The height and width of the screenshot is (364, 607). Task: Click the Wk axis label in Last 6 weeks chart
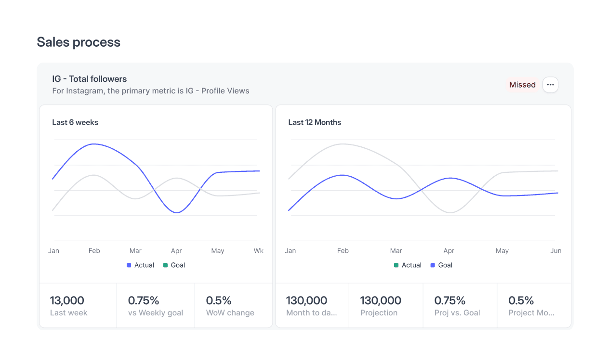(x=259, y=251)
